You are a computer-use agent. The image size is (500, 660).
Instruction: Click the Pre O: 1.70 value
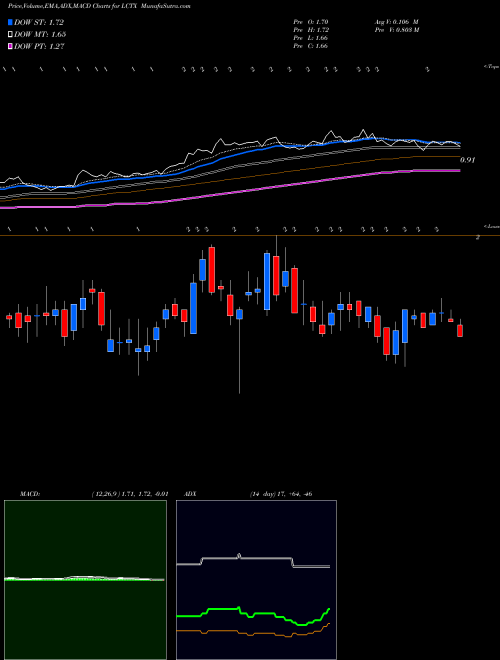311,21
